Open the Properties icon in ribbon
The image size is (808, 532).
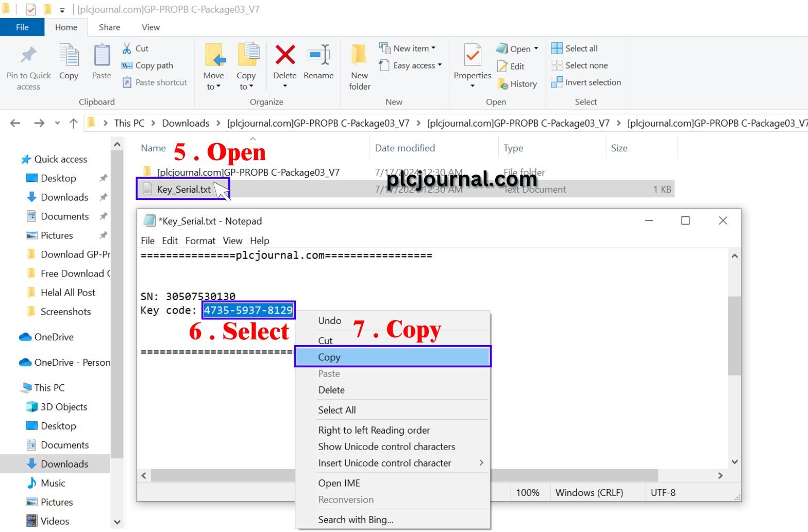(x=472, y=56)
